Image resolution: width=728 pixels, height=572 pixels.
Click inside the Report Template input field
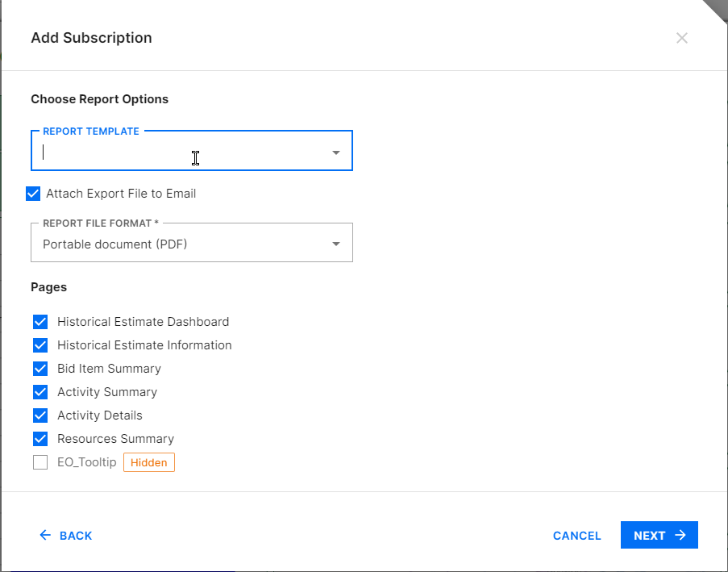(x=177, y=152)
